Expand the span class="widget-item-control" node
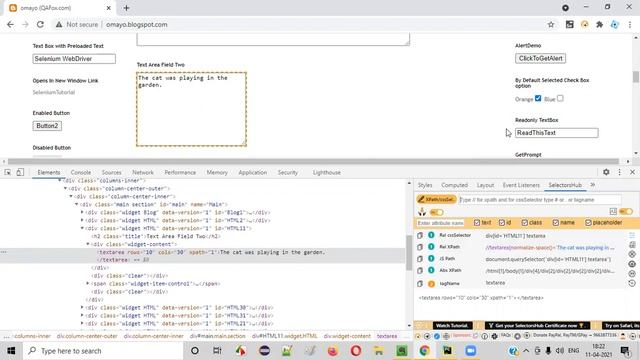Viewport: 640px width, 360px height. click(88, 283)
